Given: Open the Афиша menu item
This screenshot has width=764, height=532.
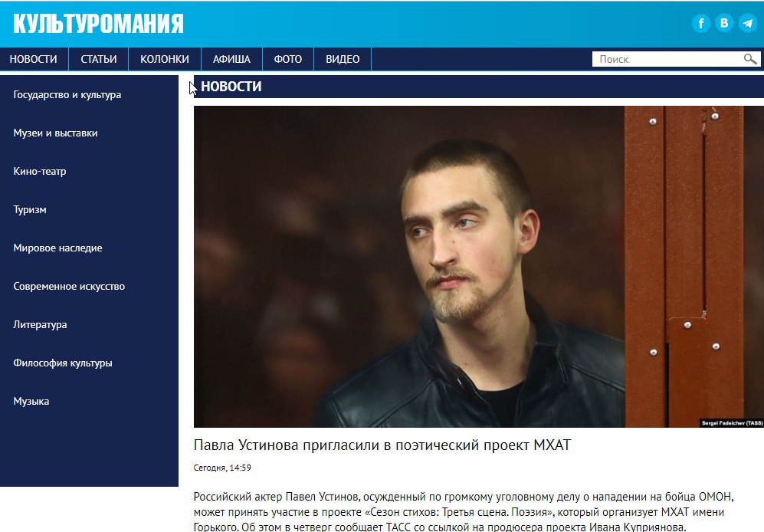Looking at the screenshot, I should pyautogui.click(x=231, y=59).
